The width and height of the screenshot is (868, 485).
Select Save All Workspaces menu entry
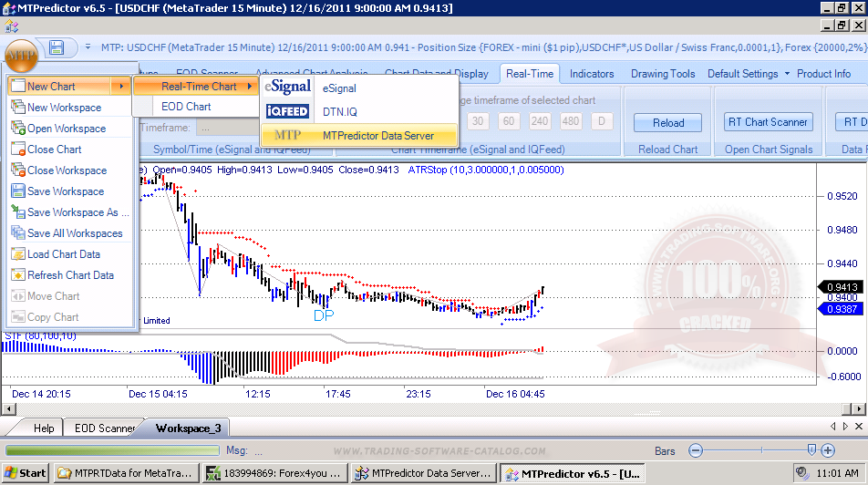(x=74, y=233)
